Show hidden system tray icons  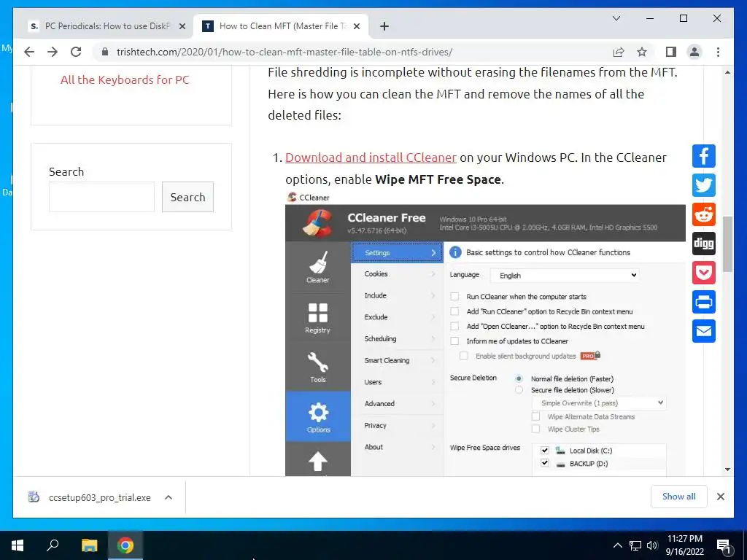pos(617,545)
